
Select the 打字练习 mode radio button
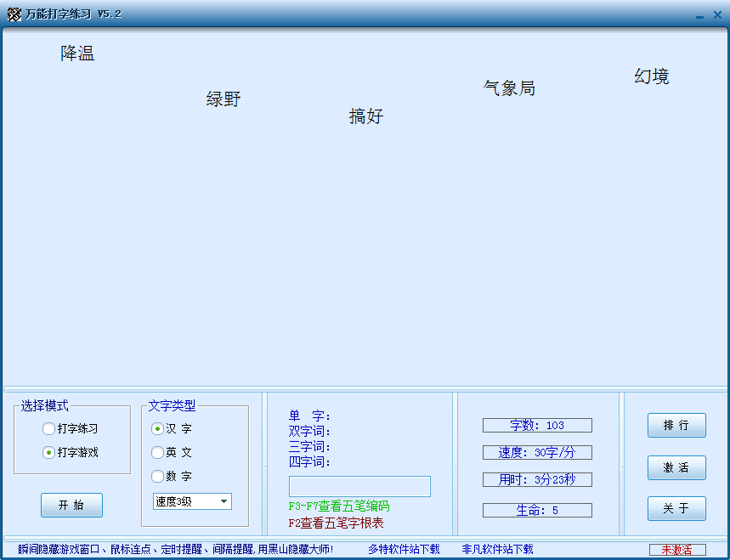pyautogui.click(x=49, y=429)
